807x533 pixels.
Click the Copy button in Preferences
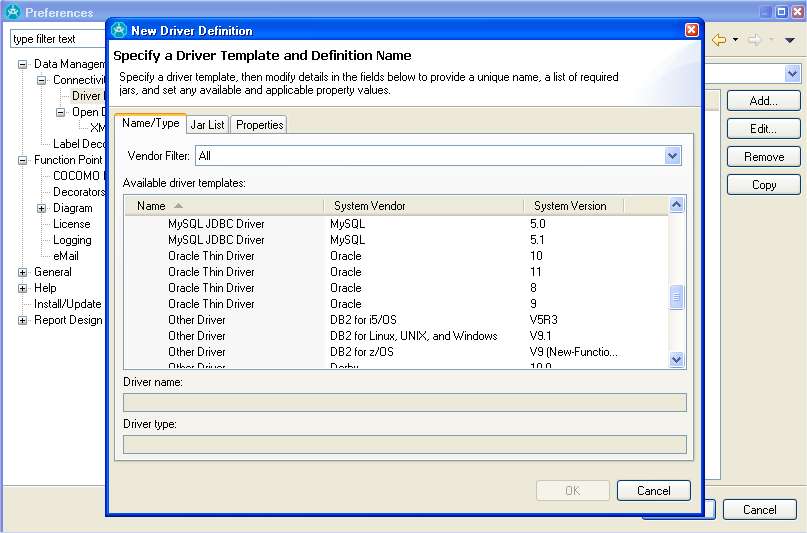coord(764,185)
